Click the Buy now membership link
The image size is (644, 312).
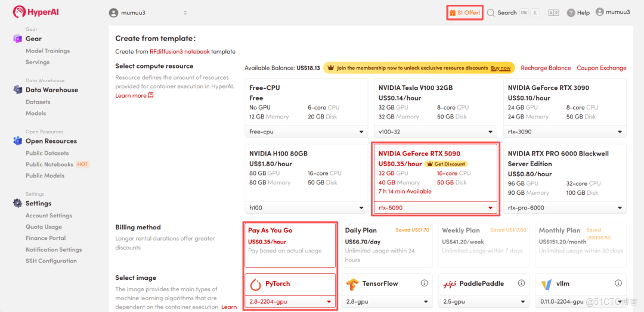(500, 68)
